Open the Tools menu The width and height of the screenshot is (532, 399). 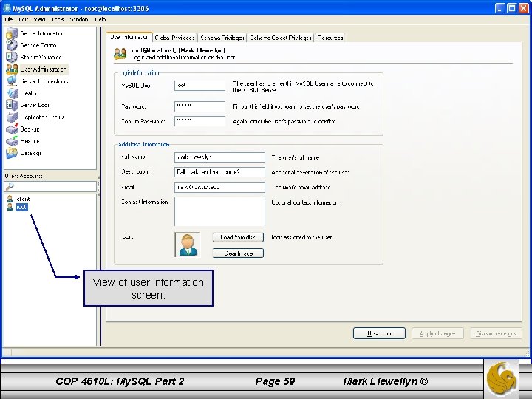point(58,19)
